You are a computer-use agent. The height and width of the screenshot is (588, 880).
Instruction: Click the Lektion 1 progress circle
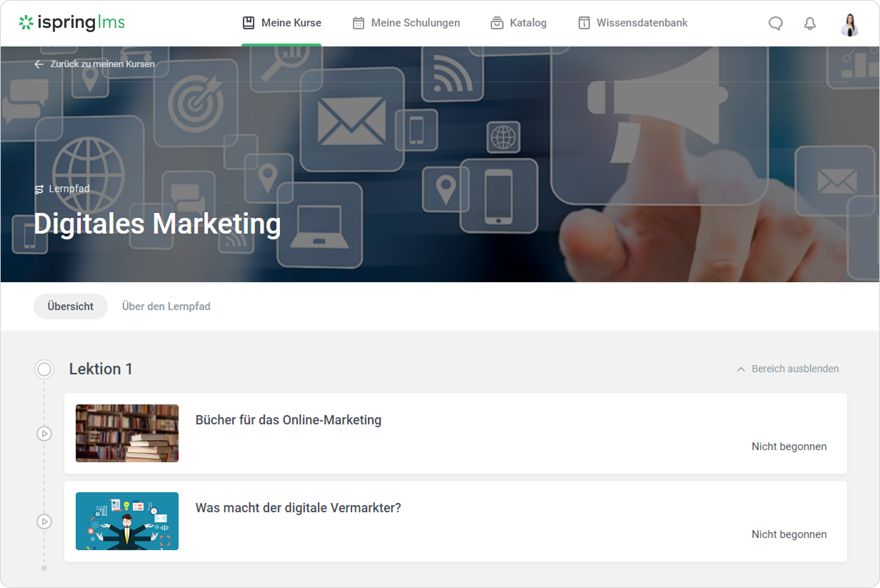(44, 369)
